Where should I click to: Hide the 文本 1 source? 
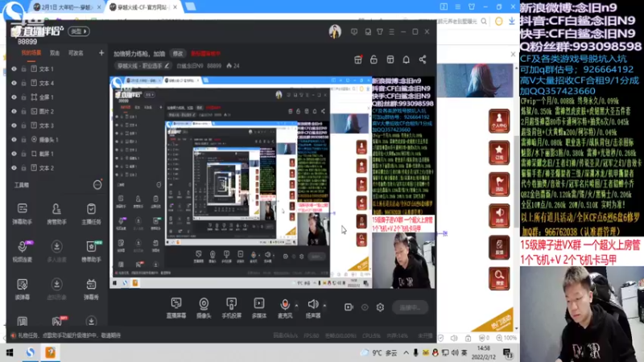[14, 69]
